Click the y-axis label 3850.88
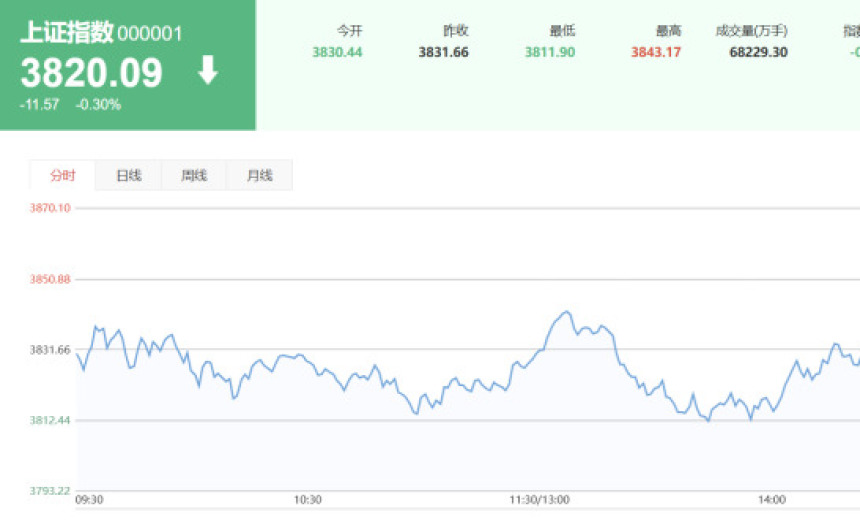Viewport: 860px width, 520px height. [50, 279]
